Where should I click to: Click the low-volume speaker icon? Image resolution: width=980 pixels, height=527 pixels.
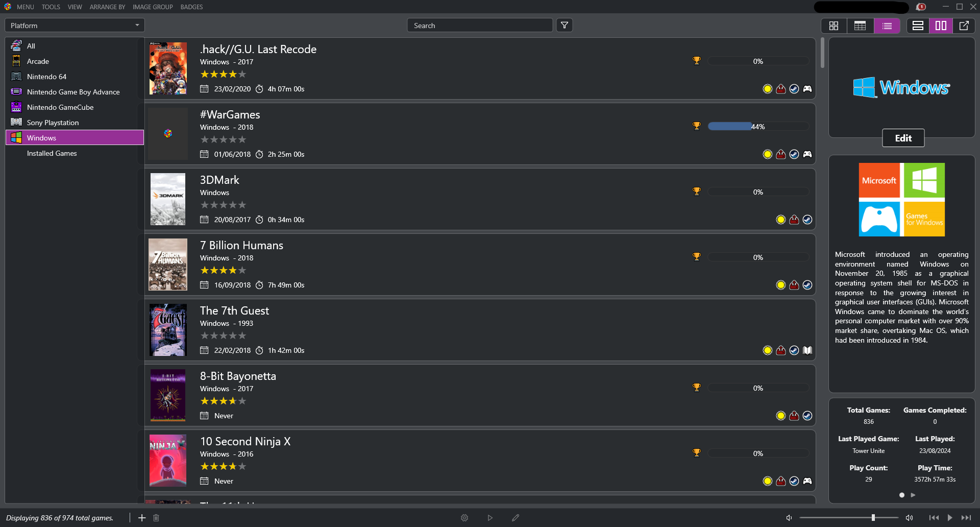coord(789,518)
